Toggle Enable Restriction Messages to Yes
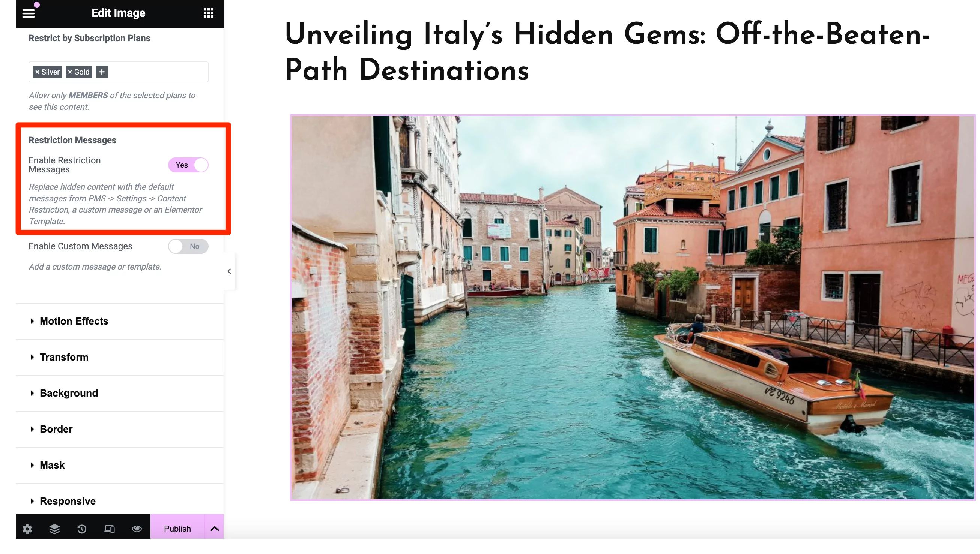 coord(189,165)
